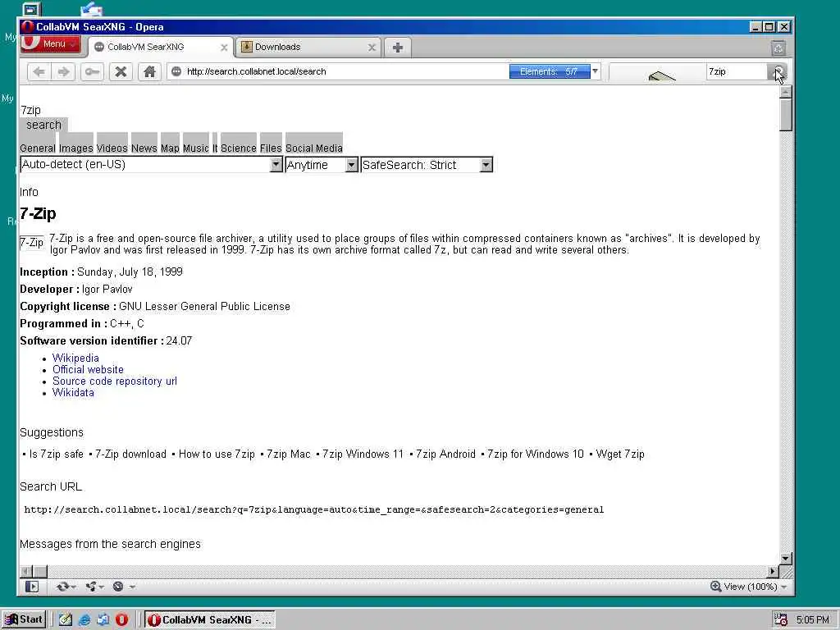Click the 'Is 7zip safe' suggestion
The image size is (840, 630).
coord(57,454)
